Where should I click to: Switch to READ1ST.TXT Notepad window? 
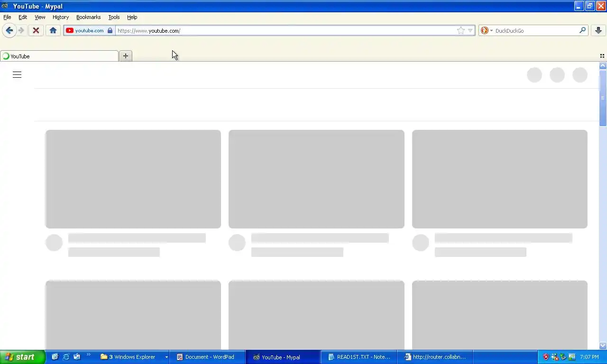(x=359, y=357)
